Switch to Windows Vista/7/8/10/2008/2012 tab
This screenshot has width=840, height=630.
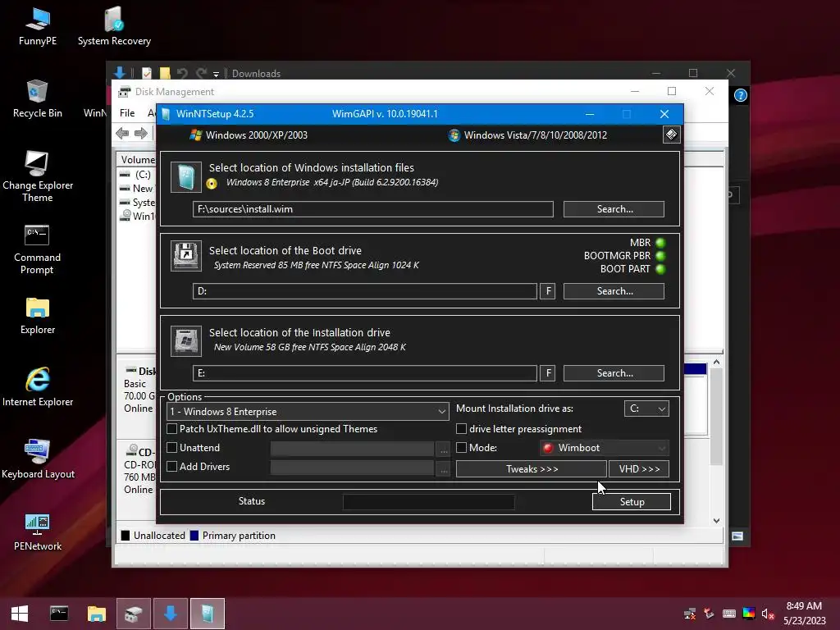[x=527, y=135]
